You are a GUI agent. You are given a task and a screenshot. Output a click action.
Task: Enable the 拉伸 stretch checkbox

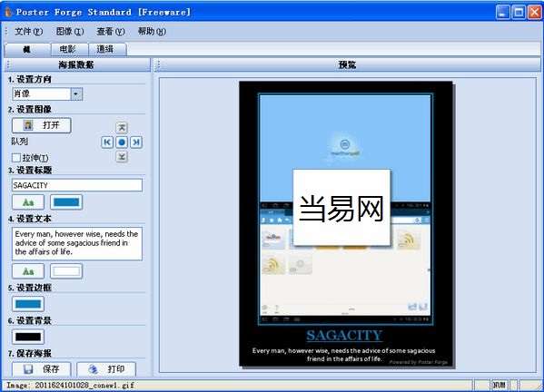pyautogui.click(x=16, y=158)
